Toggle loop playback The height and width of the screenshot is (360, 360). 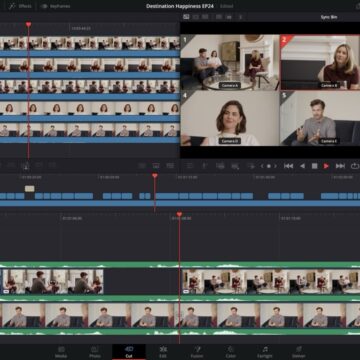coord(355,166)
